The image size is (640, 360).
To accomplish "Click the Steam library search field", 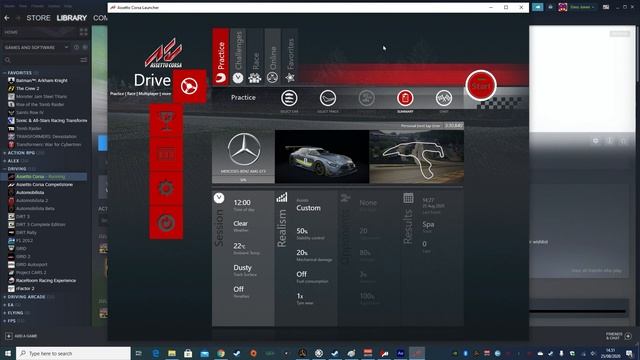I will pos(42,60).
